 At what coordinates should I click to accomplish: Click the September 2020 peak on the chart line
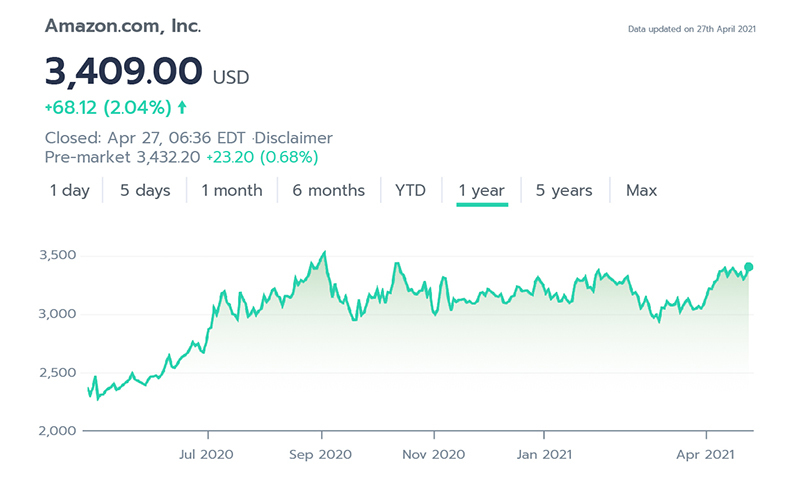coord(324,252)
